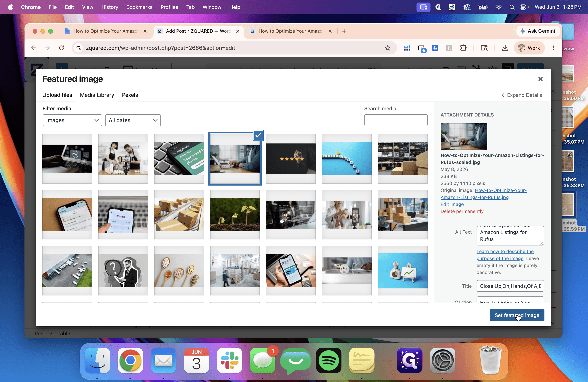Viewport: 588px width, 382px height.
Task: Open the All dates filter dropdown
Action: point(133,120)
